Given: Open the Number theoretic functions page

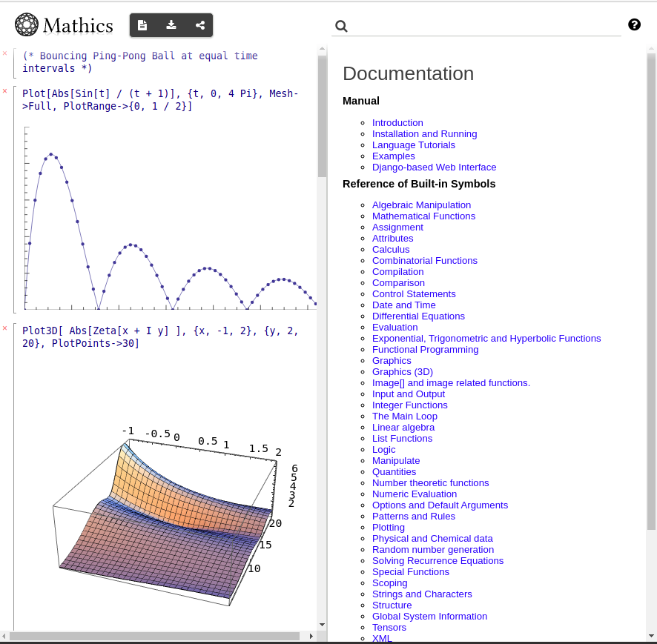Looking at the screenshot, I should tap(430, 482).
